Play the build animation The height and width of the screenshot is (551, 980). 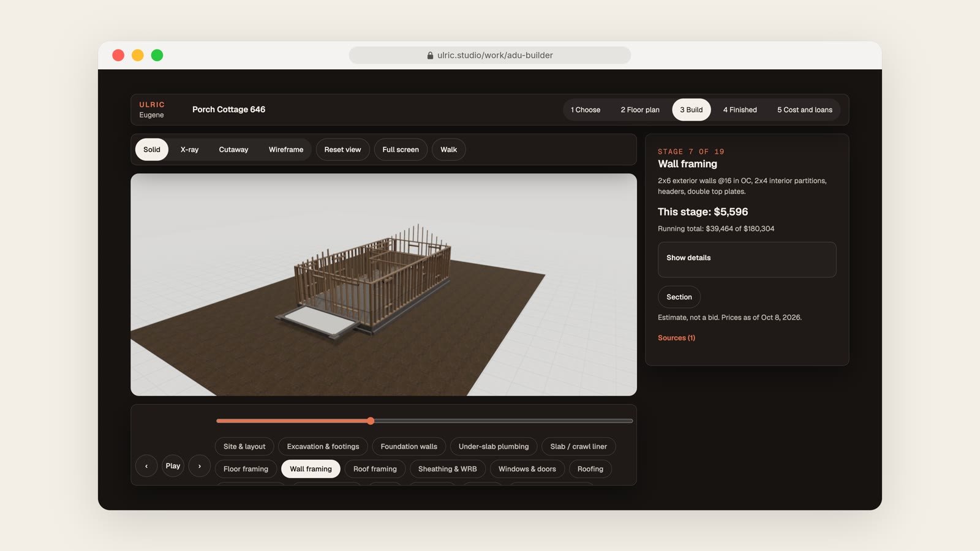[x=173, y=466]
